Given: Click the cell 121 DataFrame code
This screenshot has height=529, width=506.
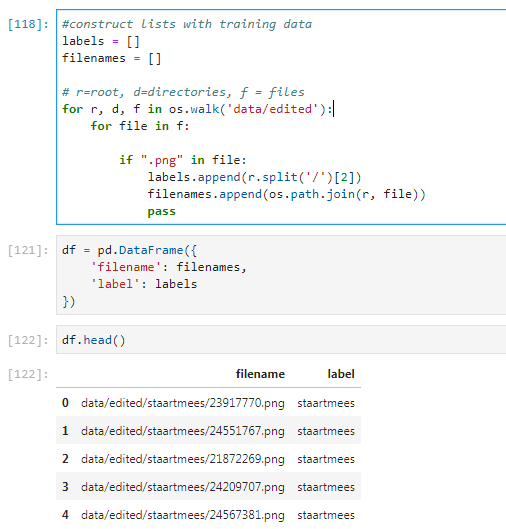Looking at the screenshot, I should (281, 275).
